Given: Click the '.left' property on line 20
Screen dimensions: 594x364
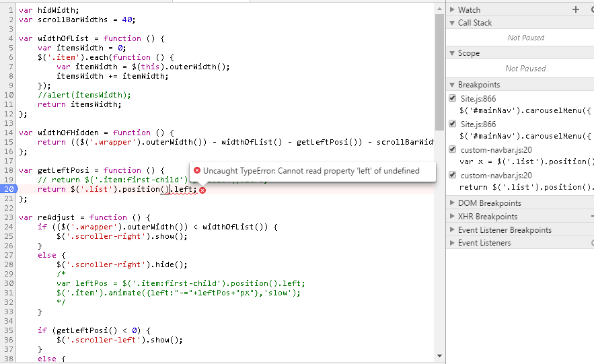Looking at the screenshot, I should [184, 189].
